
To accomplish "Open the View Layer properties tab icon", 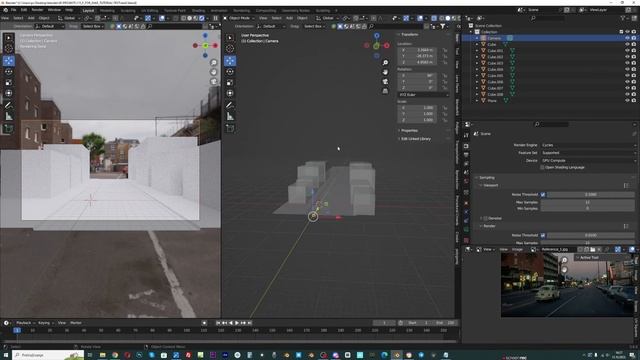I will 466,164.
